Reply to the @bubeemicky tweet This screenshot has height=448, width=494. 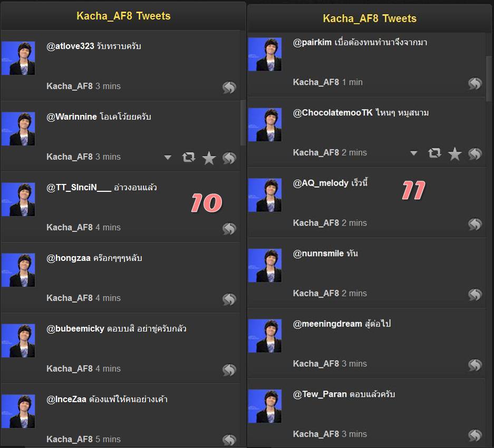229,369
